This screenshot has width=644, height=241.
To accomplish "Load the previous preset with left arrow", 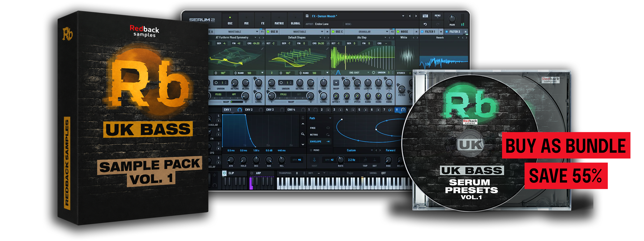I will [x=410, y=16].
